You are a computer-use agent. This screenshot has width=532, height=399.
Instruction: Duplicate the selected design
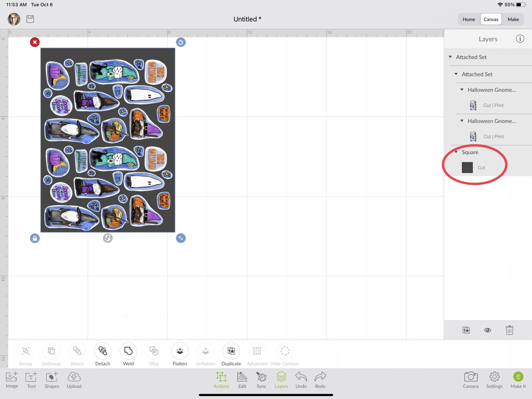231,351
